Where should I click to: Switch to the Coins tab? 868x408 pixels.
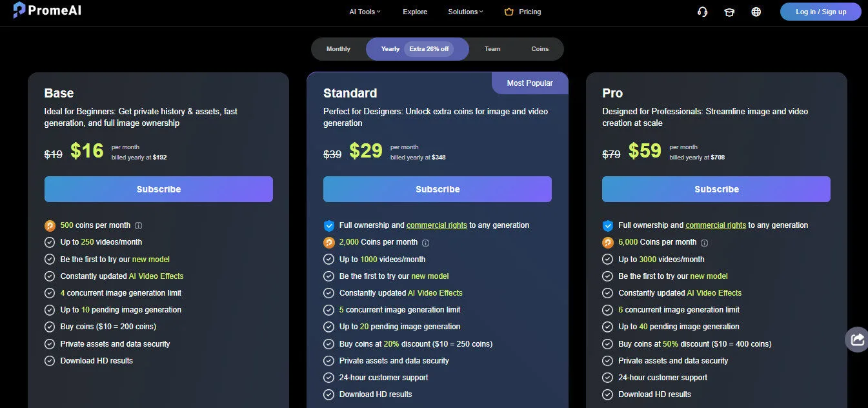point(540,48)
